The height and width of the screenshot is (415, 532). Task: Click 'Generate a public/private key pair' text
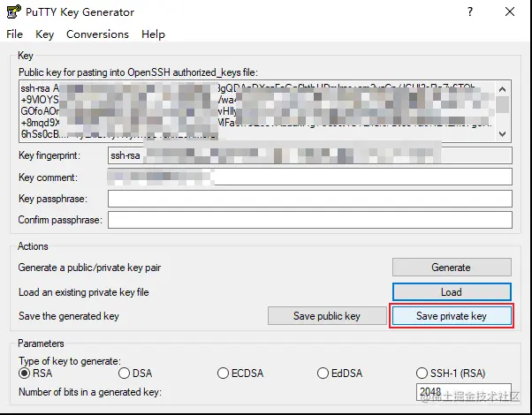[x=89, y=268]
